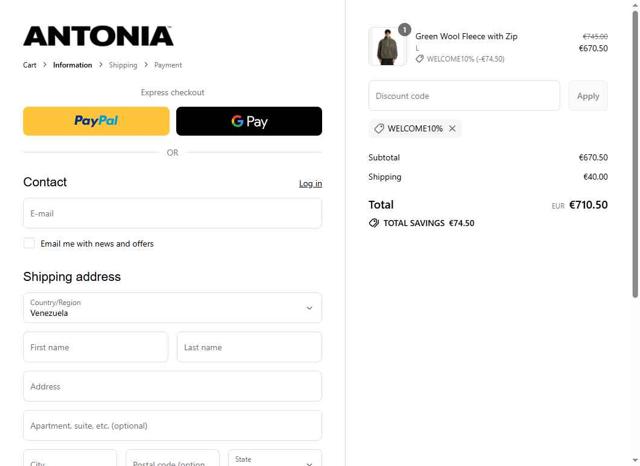Screen dimensions: 640x466
Task: Pay with PayPal express checkout
Action: click(96, 121)
